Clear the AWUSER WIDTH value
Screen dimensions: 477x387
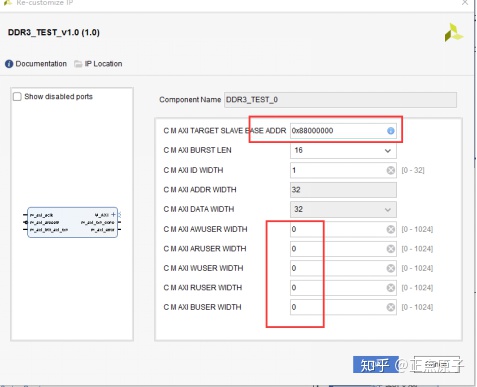[x=390, y=229]
